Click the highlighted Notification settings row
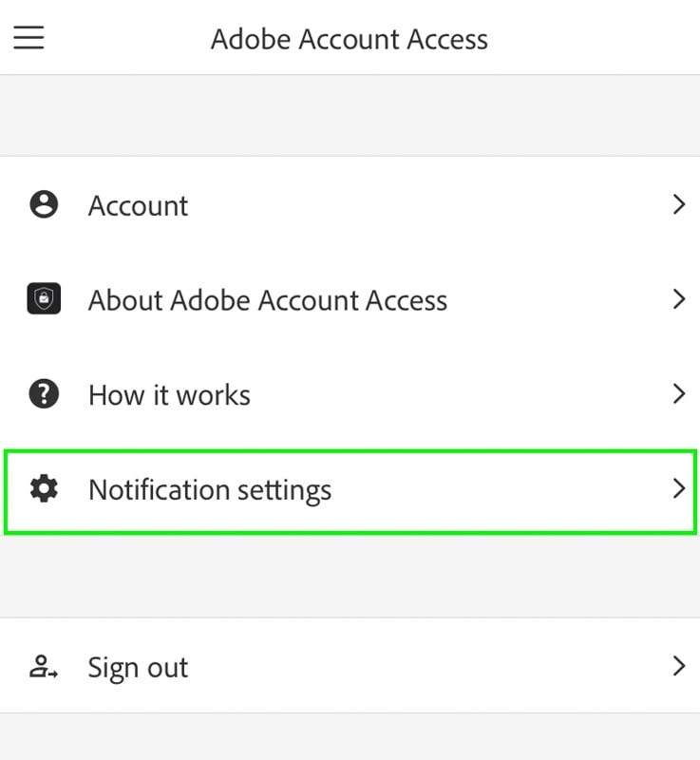700x760 pixels. 350,492
